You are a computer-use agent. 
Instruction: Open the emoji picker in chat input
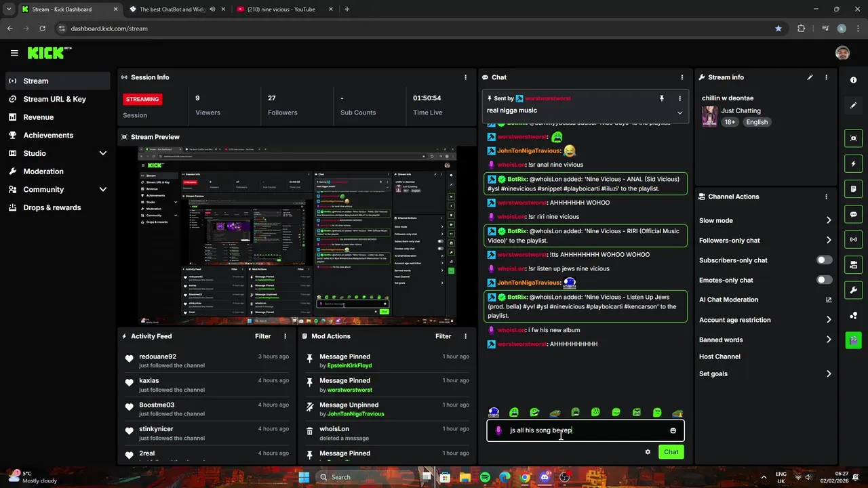pos(673,430)
